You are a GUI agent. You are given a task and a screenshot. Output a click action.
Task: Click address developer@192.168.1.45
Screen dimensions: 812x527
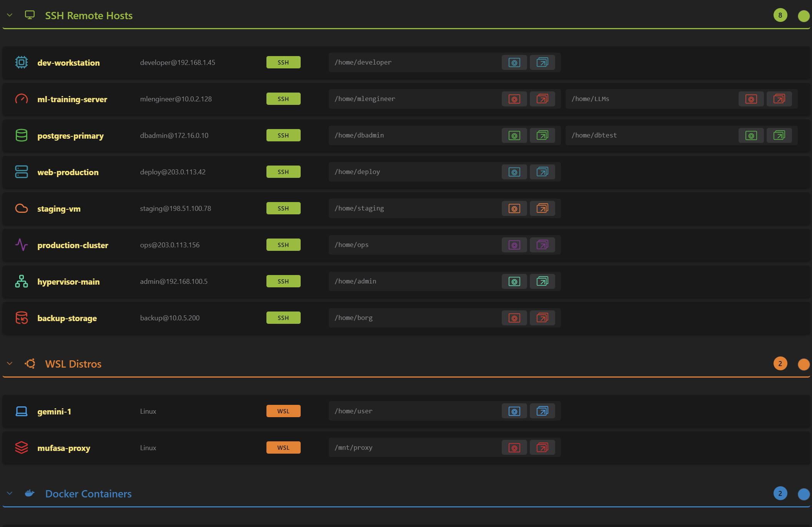(178, 62)
